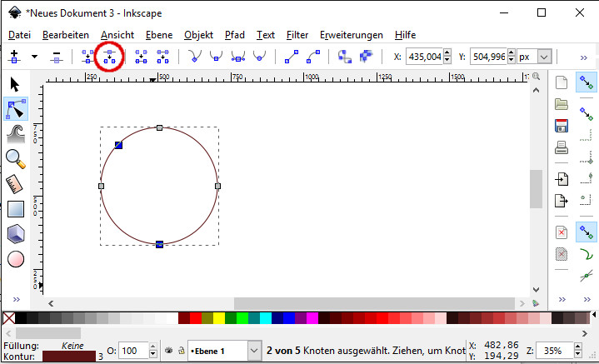The image size is (599, 364).
Task: Click the Print document icon
Action: click(x=562, y=148)
